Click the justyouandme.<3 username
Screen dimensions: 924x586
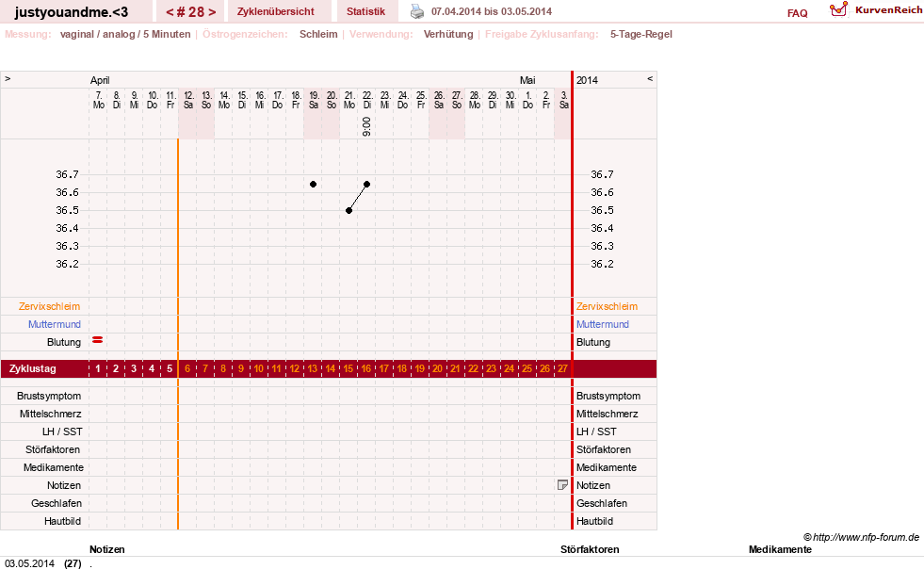[x=72, y=12]
